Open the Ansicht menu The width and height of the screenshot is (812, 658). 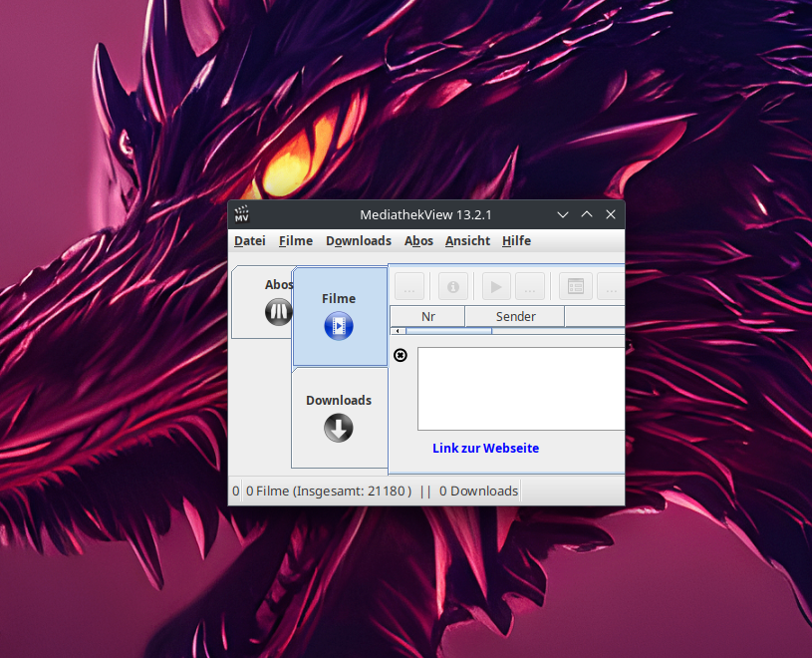467,241
